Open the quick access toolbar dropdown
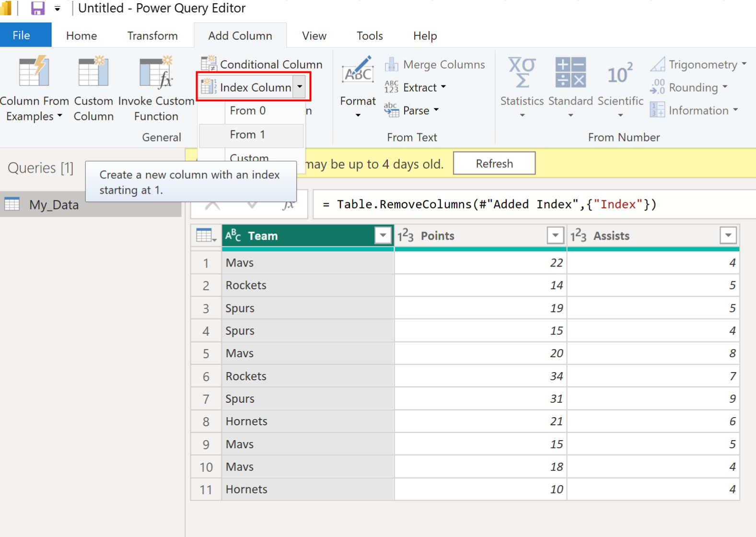Image resolution: width=756 pixels, height=537 pixels. (x=57, y=9)
